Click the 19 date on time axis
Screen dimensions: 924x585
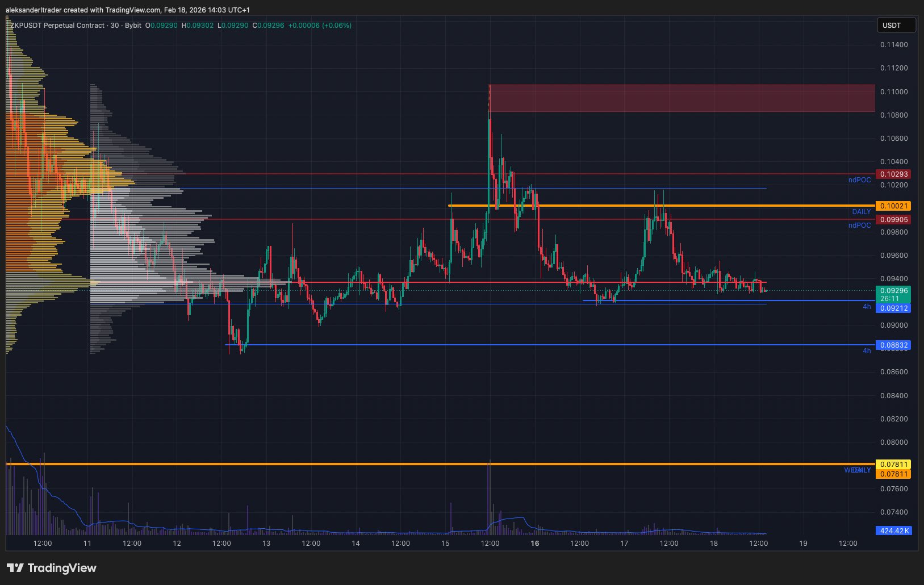(x=803, y=544)
